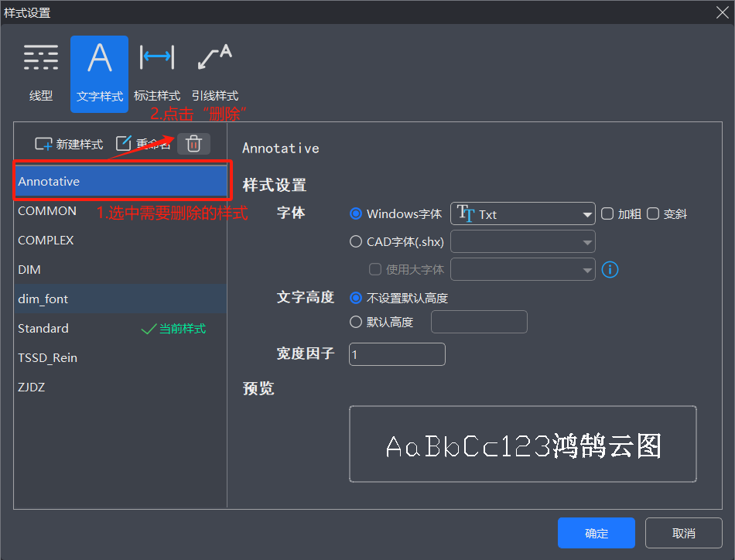Choose the CAD字体(.shx) radio option

click(x=356, y=242)
